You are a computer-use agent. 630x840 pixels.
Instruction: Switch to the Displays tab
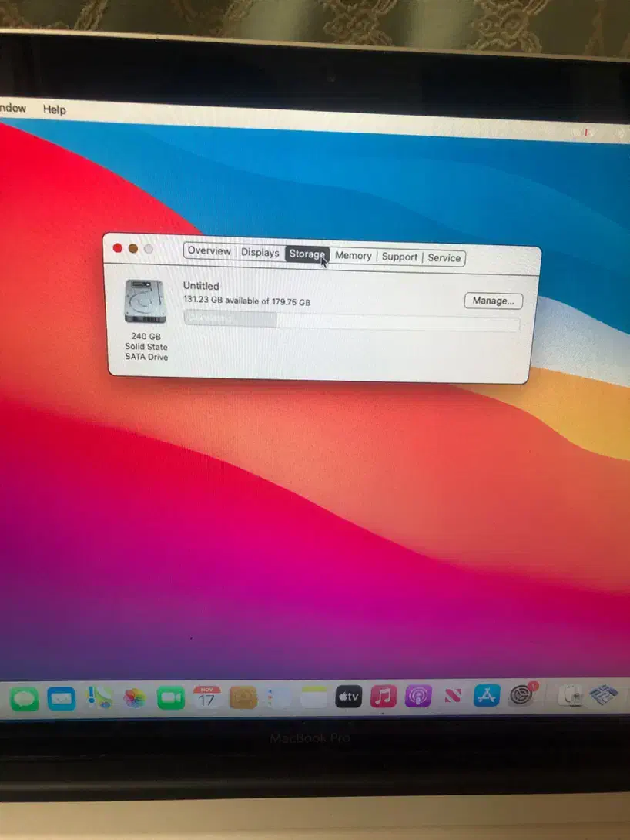[x=260, y=253]
